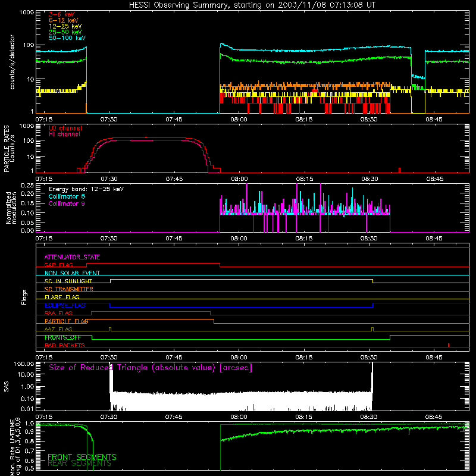476x476 pixels.
Task: Click the 100.00 y-axis label on SAS plot
Action: pos(24,364)
